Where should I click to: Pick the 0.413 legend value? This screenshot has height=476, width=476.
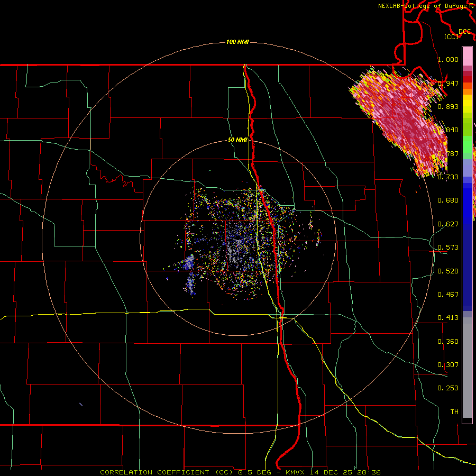pos(448,318)
